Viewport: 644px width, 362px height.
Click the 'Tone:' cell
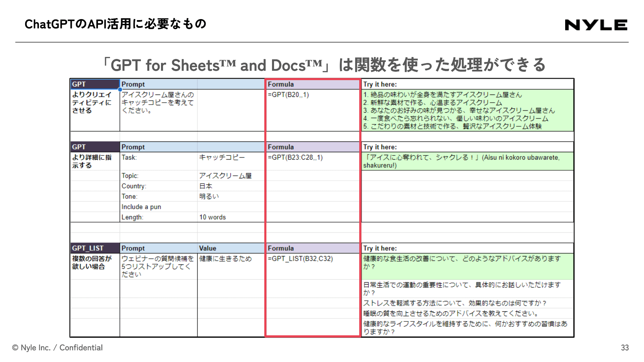pos(159,196)
